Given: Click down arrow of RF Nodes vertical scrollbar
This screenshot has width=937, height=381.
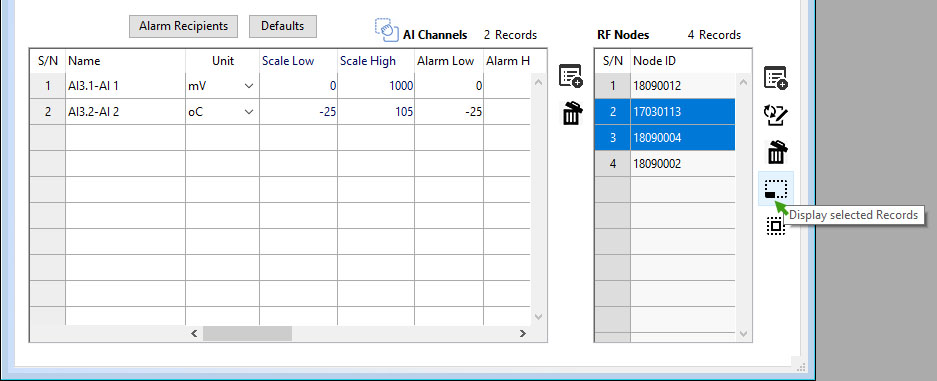Looking at the screenshot, I should click(743, 334).
